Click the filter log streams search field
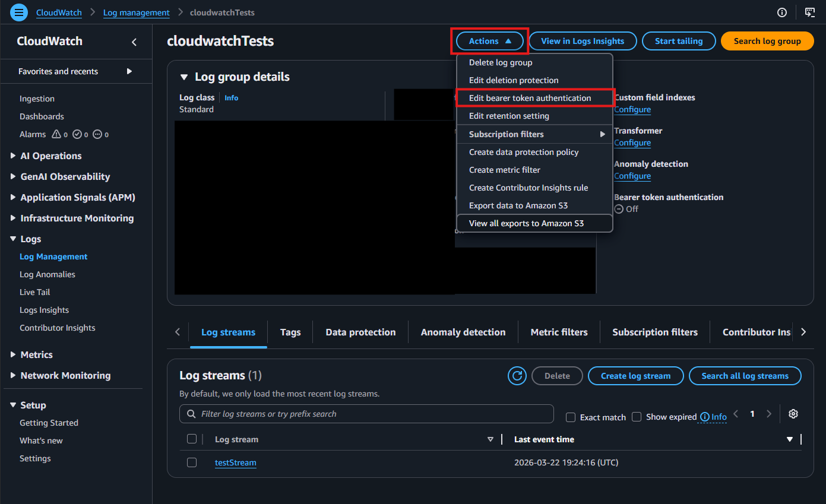The height and width of the screenshot is (504, 826). [366, 413]
